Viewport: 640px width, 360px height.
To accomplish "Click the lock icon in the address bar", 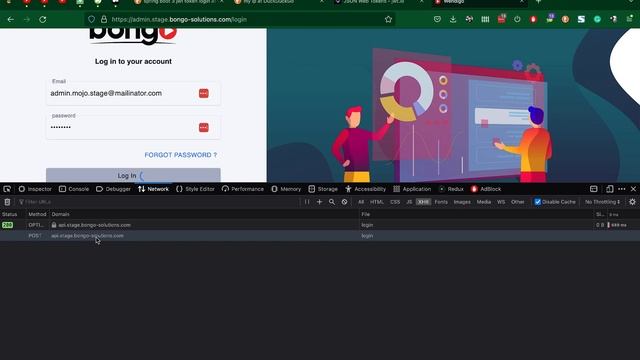I will (x=104, y=19).
